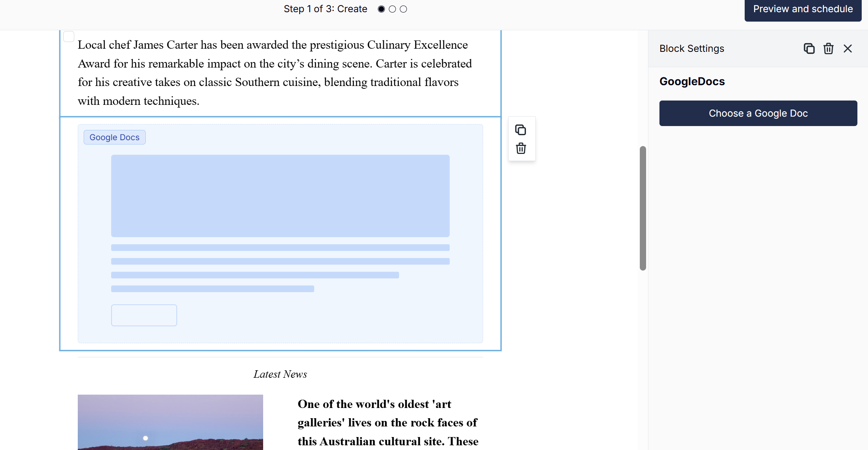
Task: Click the vertical scrollbar thumb
Action: 643,208
